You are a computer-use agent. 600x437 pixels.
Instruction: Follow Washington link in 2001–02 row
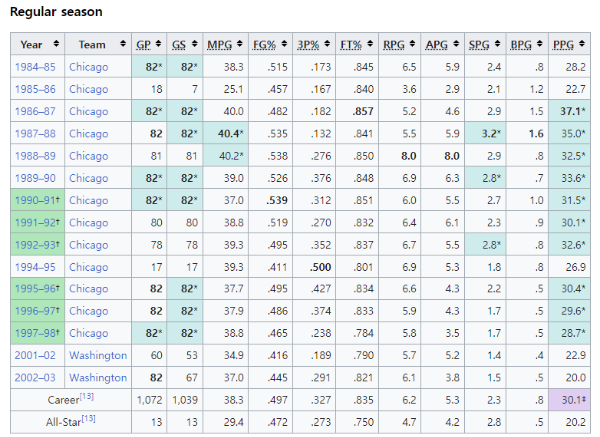[98, 355]
